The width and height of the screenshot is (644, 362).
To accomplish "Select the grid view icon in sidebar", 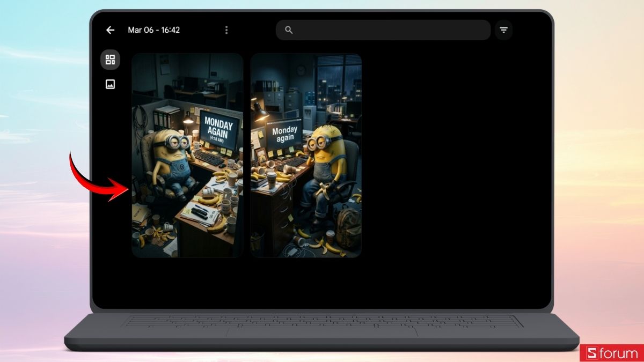I will pos(111,60).
